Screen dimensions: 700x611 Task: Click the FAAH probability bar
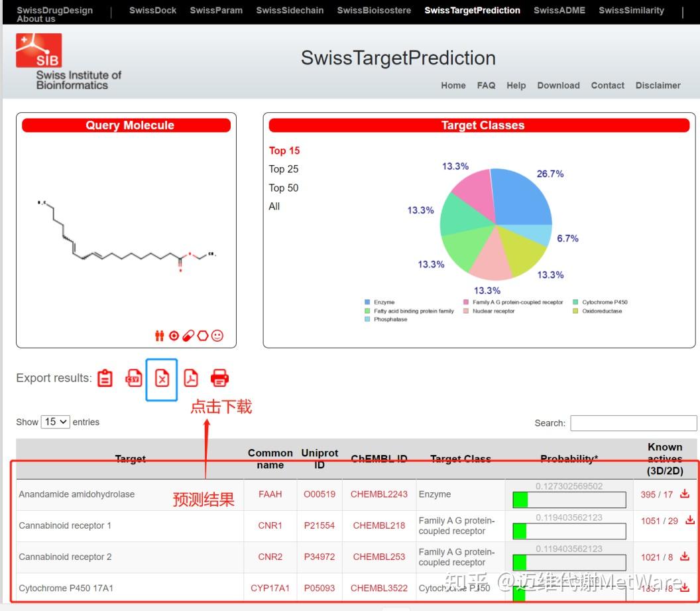[569, 500]
